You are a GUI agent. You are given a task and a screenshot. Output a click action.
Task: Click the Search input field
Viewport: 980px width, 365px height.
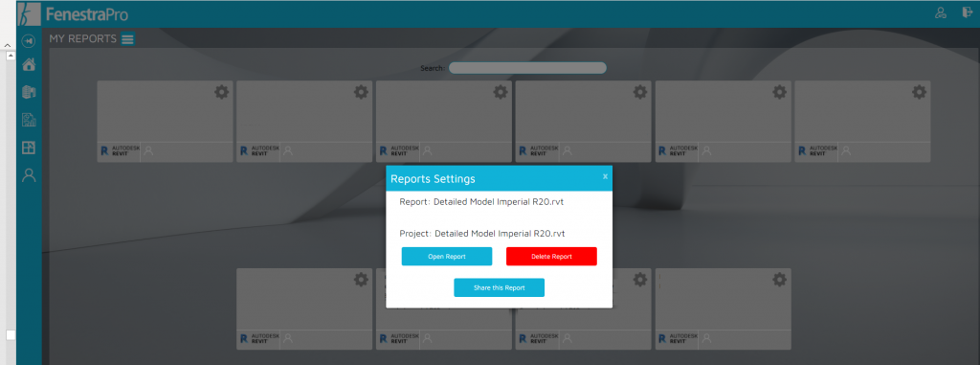(527, 68)
